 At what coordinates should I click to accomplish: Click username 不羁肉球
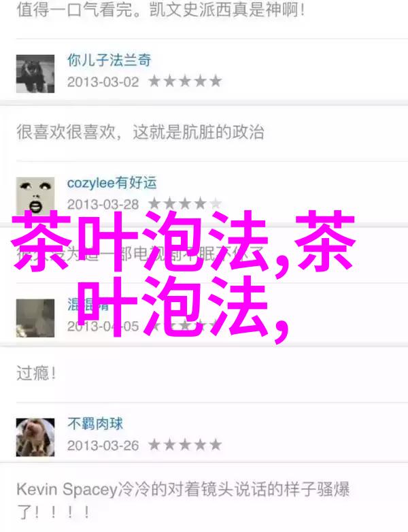(x=95, y=424)
